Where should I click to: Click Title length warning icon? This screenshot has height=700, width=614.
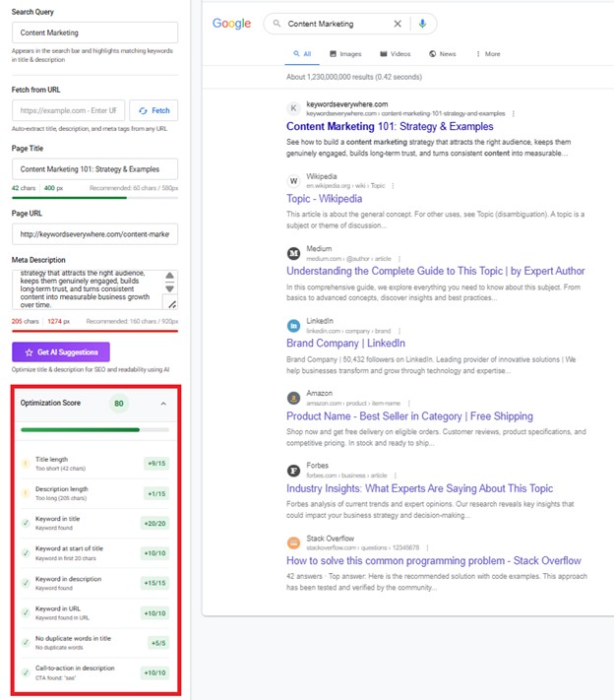(x=26, y=463)
